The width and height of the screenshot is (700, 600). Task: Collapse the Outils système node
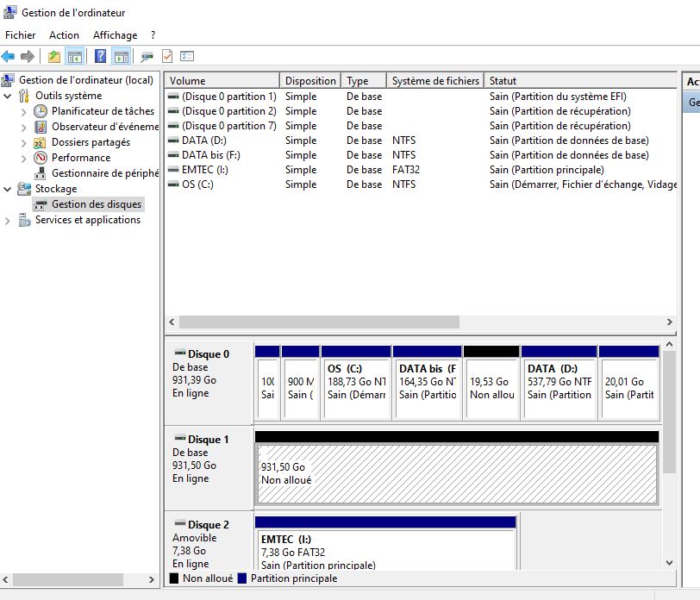pyautogui.click(x=8, y=96)
